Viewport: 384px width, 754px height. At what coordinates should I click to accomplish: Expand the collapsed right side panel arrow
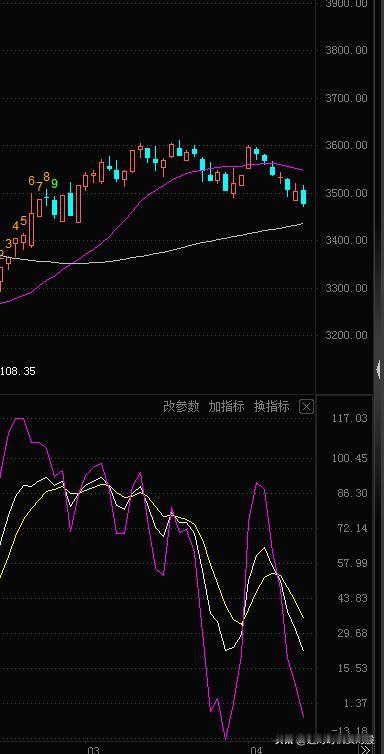tap(379, 369)
